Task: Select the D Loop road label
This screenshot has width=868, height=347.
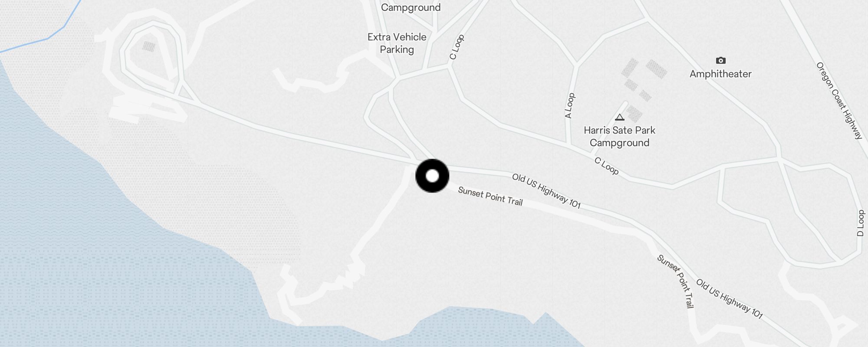Action: coord(860,223)
